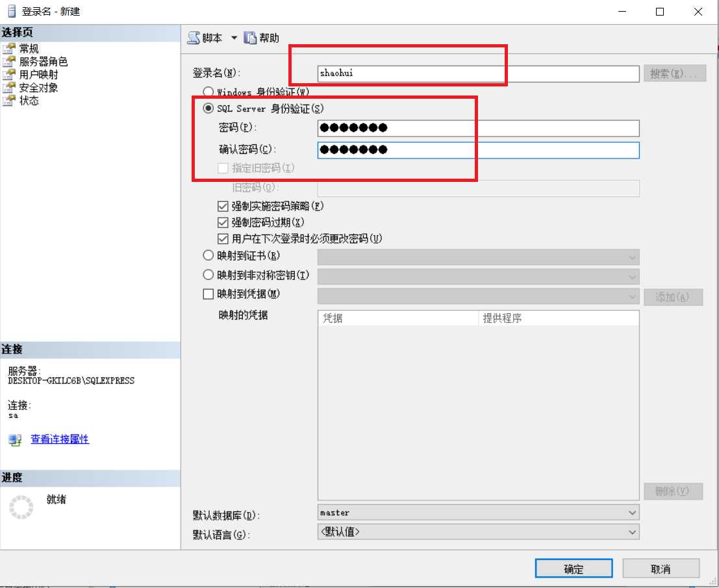Click the 删除 button
719x588 pixels.
pyautogui.click(x=673, y=491)
